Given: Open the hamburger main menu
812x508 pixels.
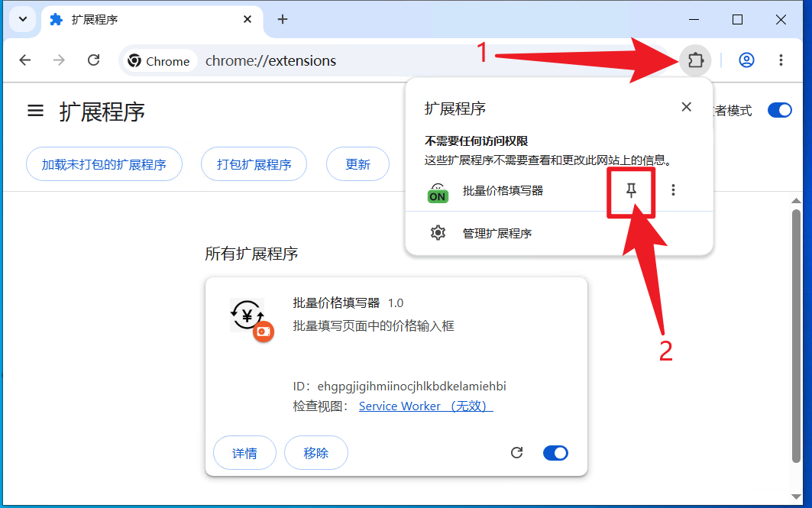Looking at the screenshot, I should 35,111.
